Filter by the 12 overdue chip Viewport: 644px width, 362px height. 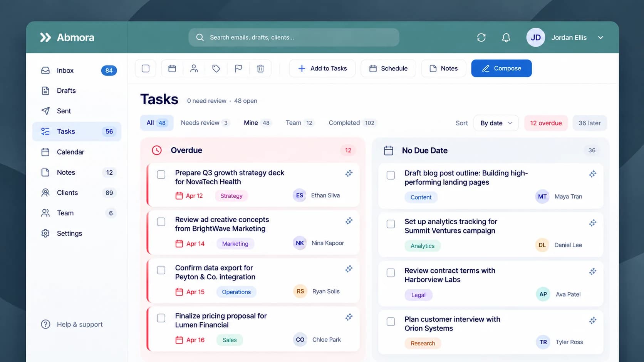pos(546,123)
